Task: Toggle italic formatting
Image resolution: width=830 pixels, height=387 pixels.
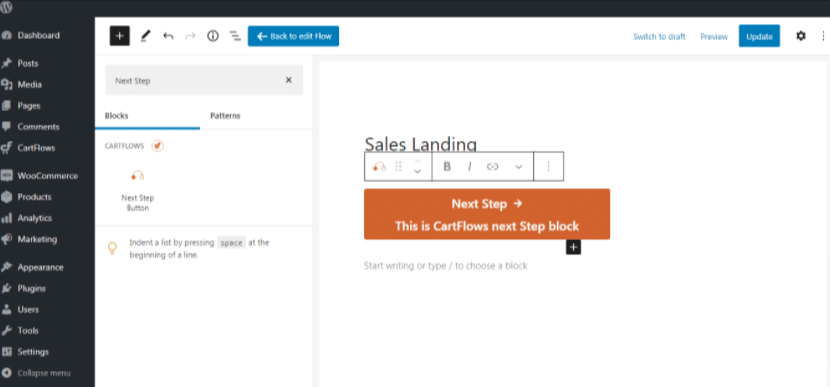Action: 469,167
